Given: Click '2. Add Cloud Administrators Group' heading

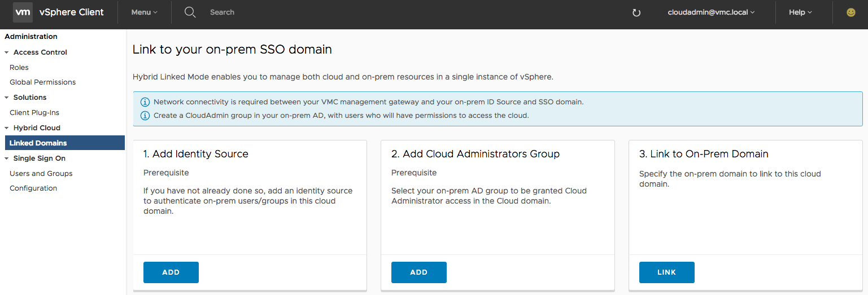Looking at the screenshot, I should (x=476, y=154).
